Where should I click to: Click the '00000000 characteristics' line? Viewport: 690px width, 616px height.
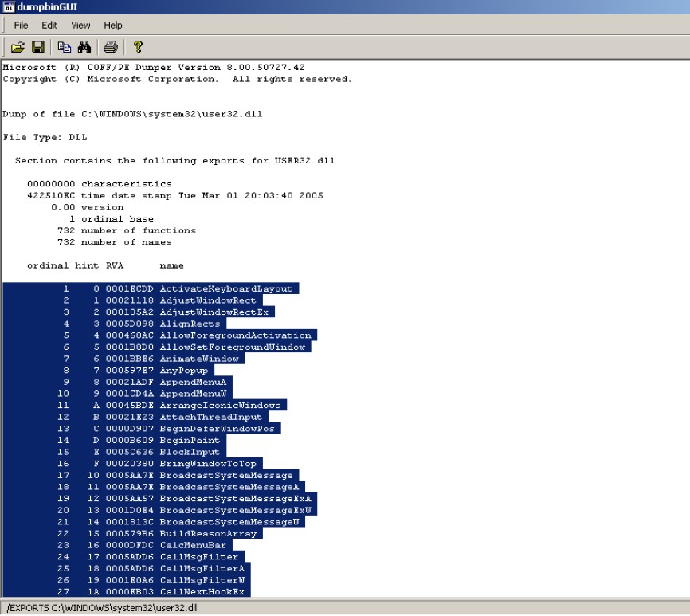(100, 184)
